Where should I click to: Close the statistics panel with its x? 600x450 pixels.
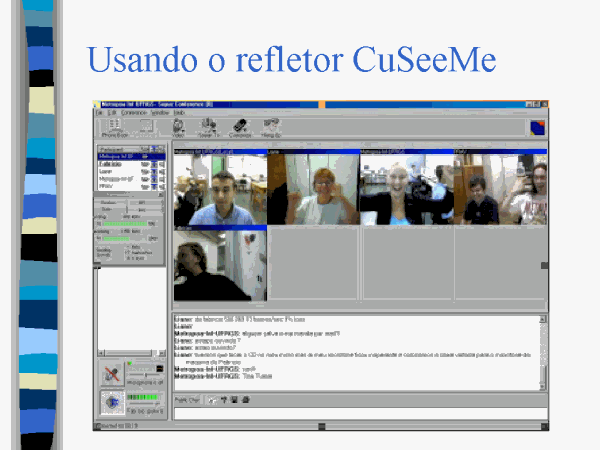161,195
